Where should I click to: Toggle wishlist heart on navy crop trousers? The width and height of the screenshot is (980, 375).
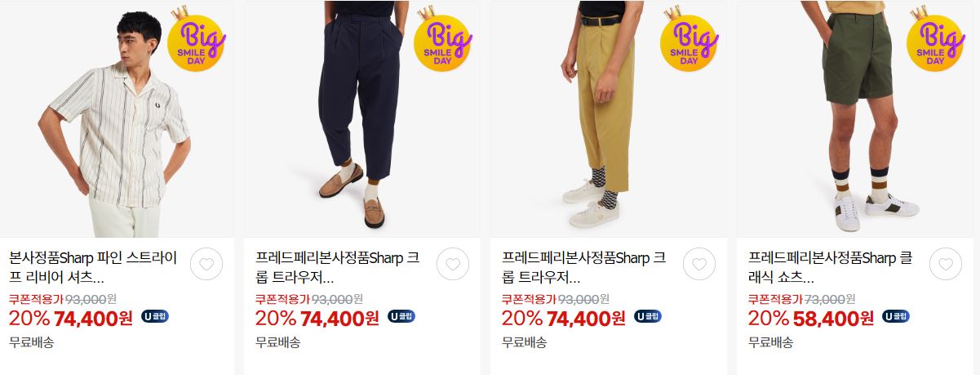[x=453, y=264]
